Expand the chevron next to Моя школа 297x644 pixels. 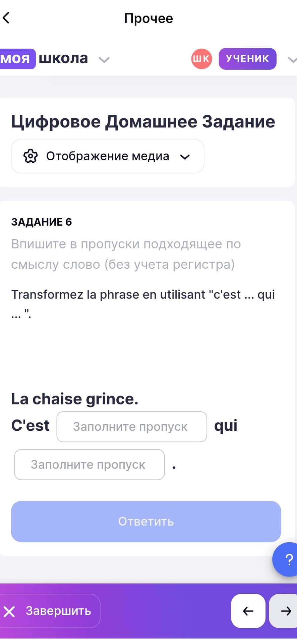104,60
